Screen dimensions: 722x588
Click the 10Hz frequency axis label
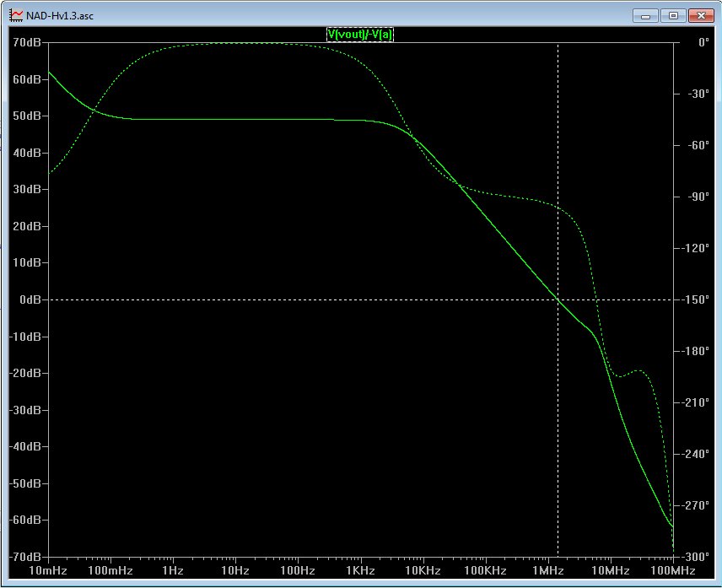tap(235, 571)
